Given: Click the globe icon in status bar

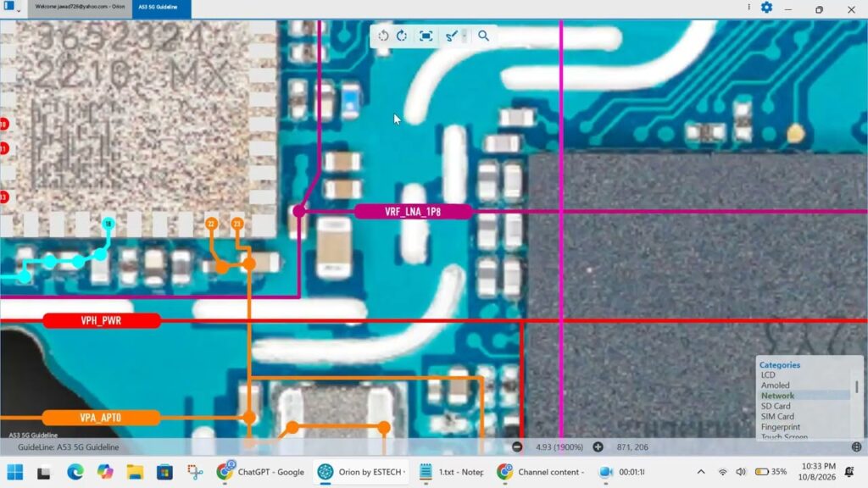Looking at the screenshot, I should tap(856, 447).
